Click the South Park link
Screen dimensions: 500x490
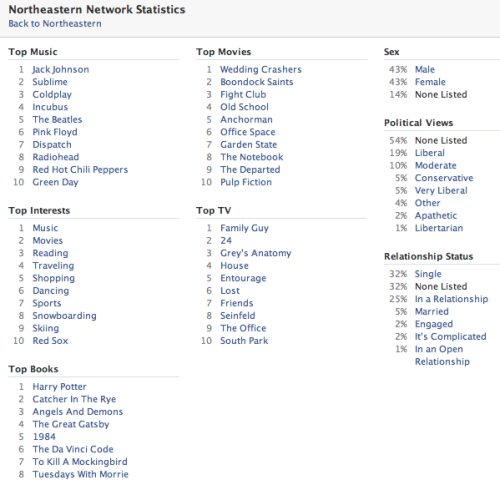(244, 341)
